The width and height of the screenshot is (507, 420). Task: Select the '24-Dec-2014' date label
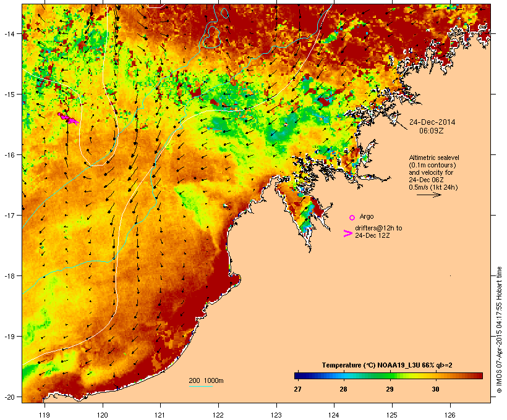click(x=432, y=122)
